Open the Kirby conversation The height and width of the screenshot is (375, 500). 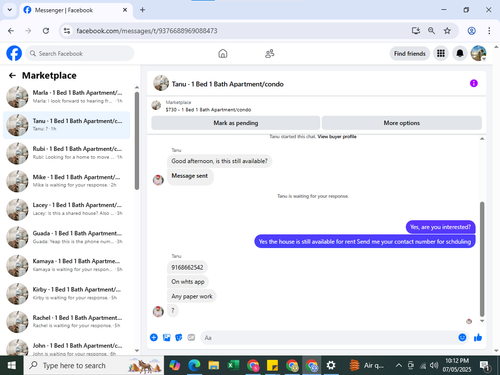pyautogui.click(x=67, y=294)
